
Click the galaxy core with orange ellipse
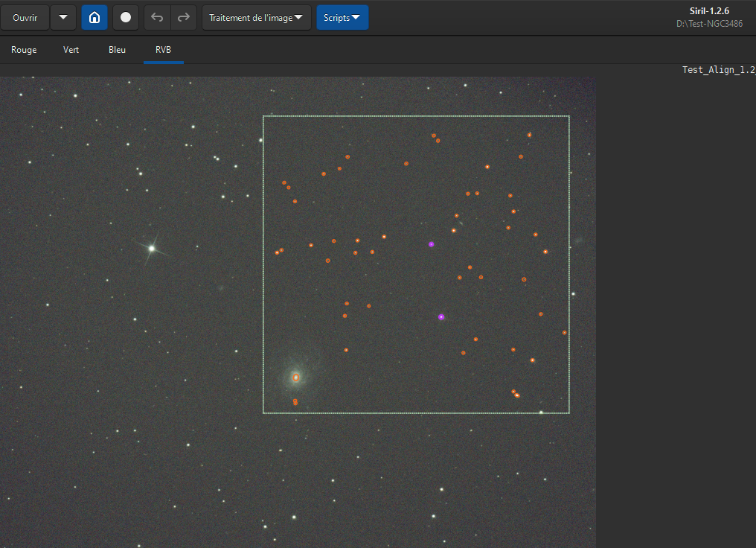(x=296, y=377)
